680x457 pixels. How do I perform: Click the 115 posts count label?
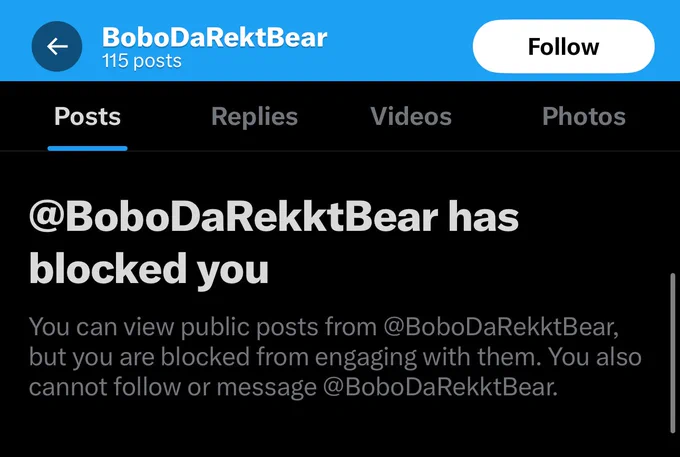(142, 61)
